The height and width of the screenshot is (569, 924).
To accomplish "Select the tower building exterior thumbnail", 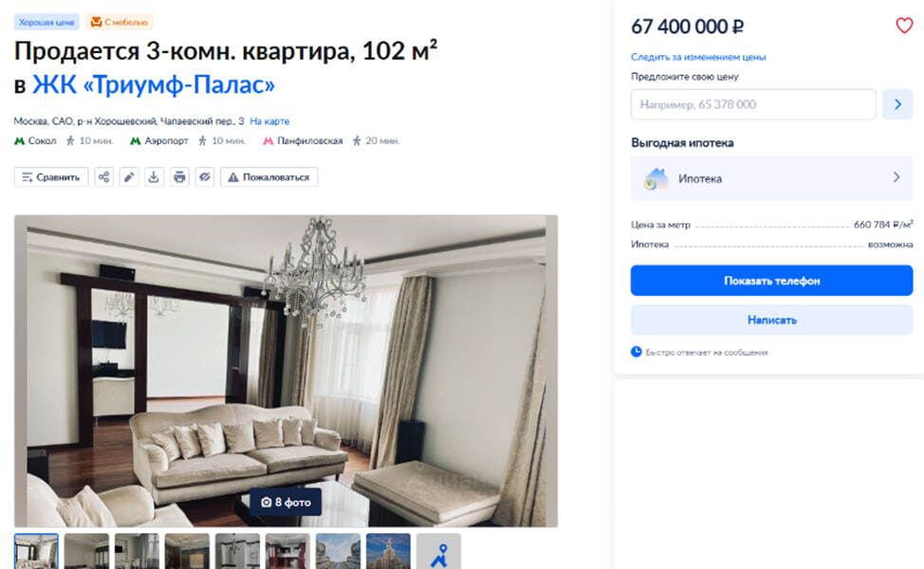I will [388, 551].
